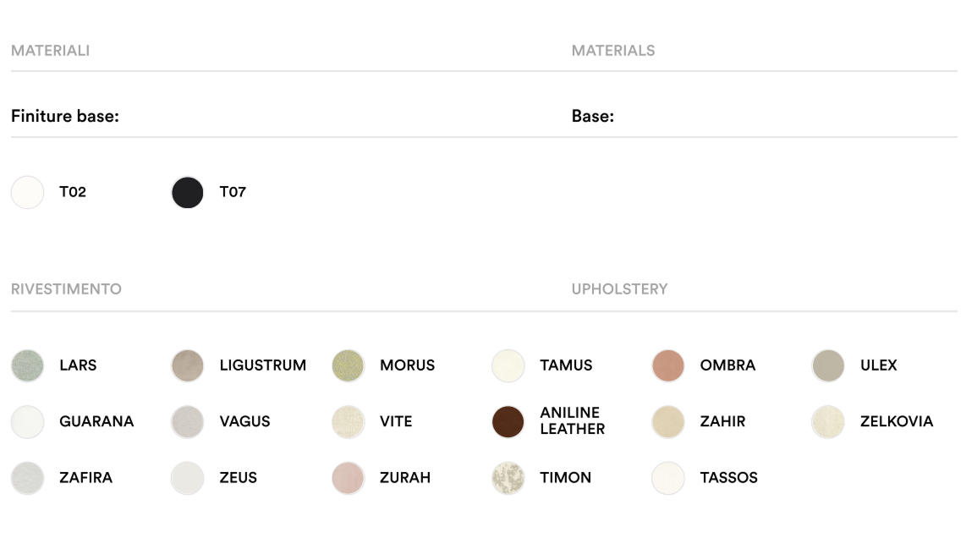Click the Zeus off-white swatch
Viewport: 966px width, 560px height.
(x=187, y=478)
